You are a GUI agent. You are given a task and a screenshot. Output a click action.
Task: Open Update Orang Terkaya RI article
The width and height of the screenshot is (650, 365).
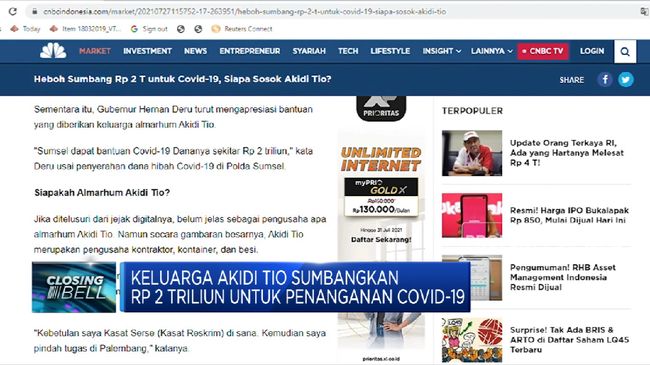(566, 153)
